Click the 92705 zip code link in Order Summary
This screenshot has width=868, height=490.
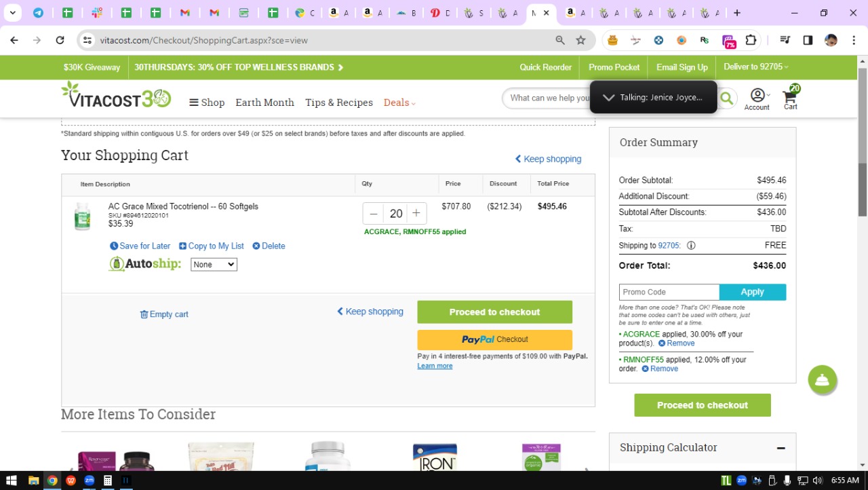pyautogui.click(x=669, y=246)
